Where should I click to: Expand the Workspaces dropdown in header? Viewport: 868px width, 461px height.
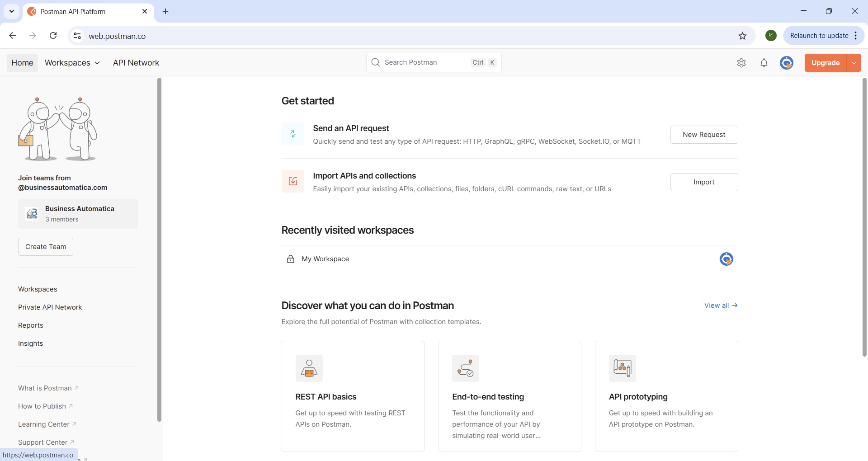[72, 63]
